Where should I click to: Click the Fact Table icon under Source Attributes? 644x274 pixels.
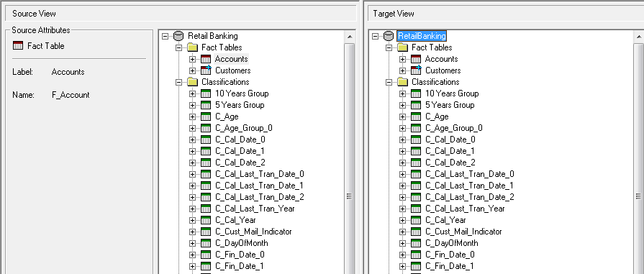18,45
